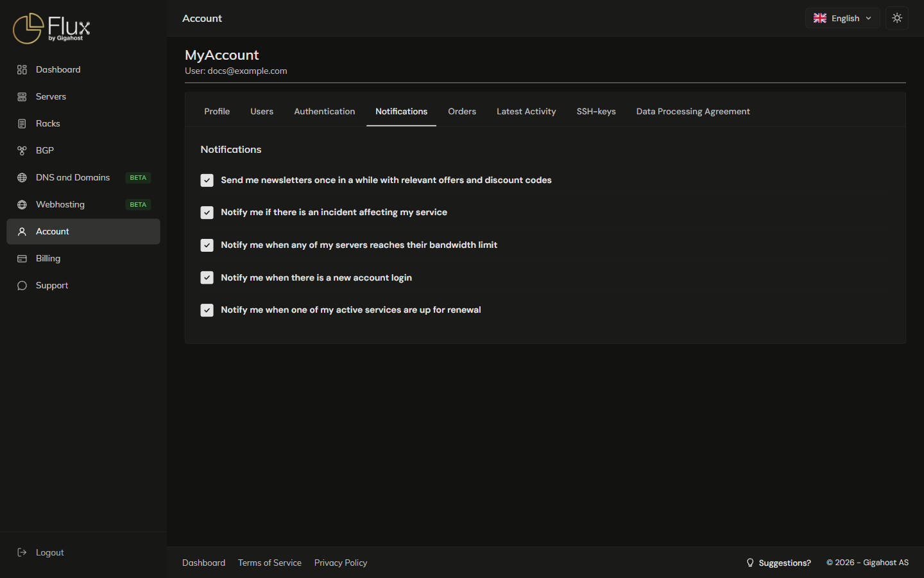Screen dimensions: 924x578
Task: Click the © 2026 - Gigahost AS text
Action: [868, 563]
